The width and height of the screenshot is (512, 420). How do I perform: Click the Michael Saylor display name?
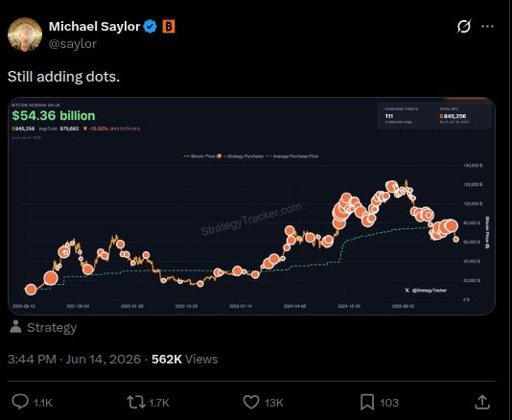(x=94, y=27)
